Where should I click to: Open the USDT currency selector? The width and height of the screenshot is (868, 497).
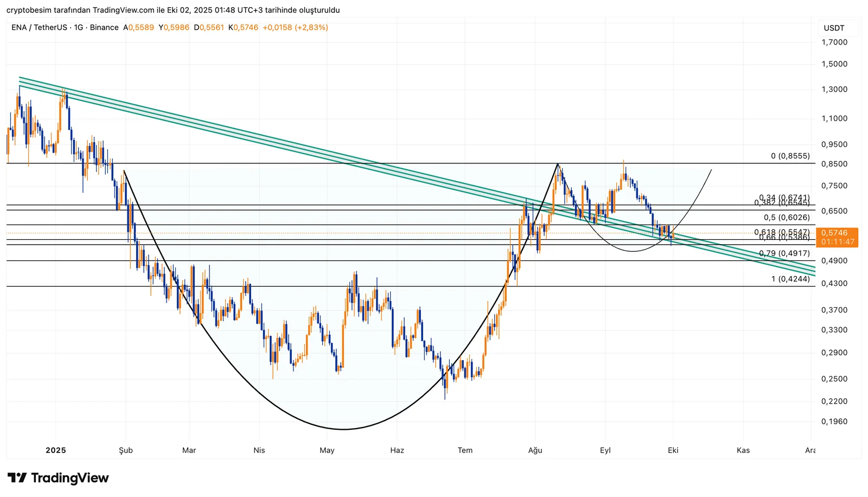(x=834, y=28)
